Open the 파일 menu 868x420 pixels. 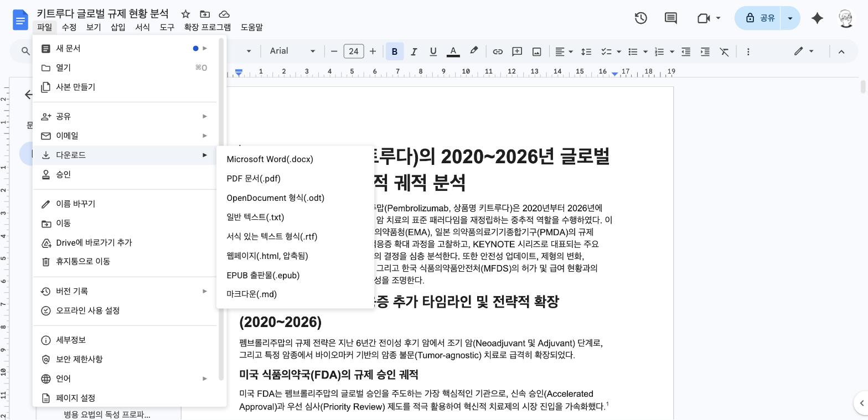tap(44, 27)
